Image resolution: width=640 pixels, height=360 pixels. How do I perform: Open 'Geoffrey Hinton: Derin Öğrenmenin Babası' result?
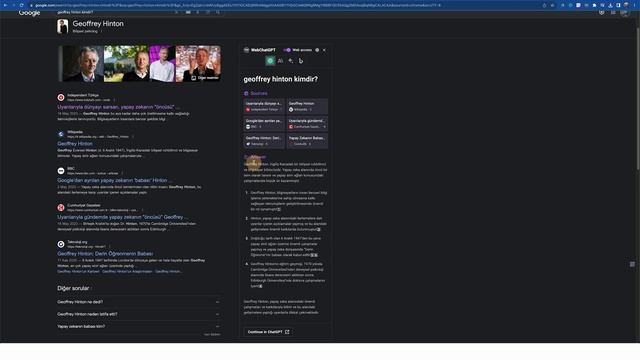[x=105, y=253]
